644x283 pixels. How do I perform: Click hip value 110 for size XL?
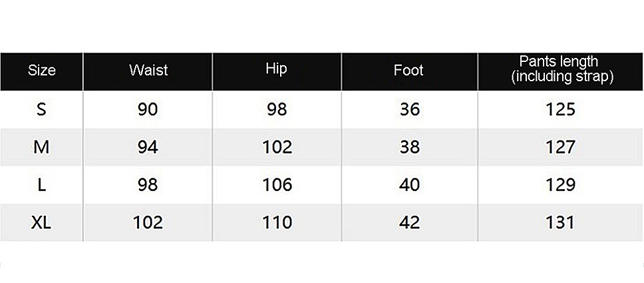[x=277, y=222]
